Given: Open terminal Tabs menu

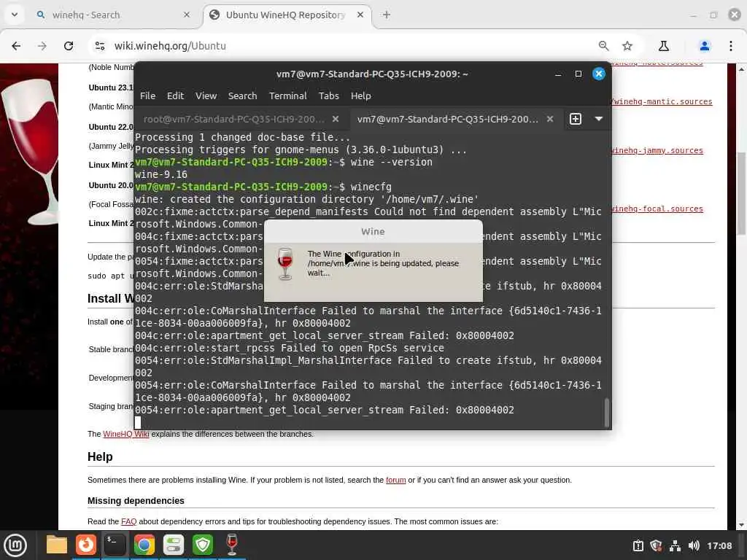Looking at the screenshot, I should [329, 96].
